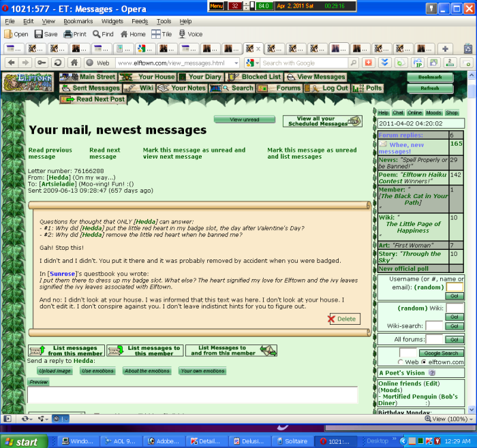Click the forward navigation arrow
The image size is (477, 448).
[x=25, y=63]
